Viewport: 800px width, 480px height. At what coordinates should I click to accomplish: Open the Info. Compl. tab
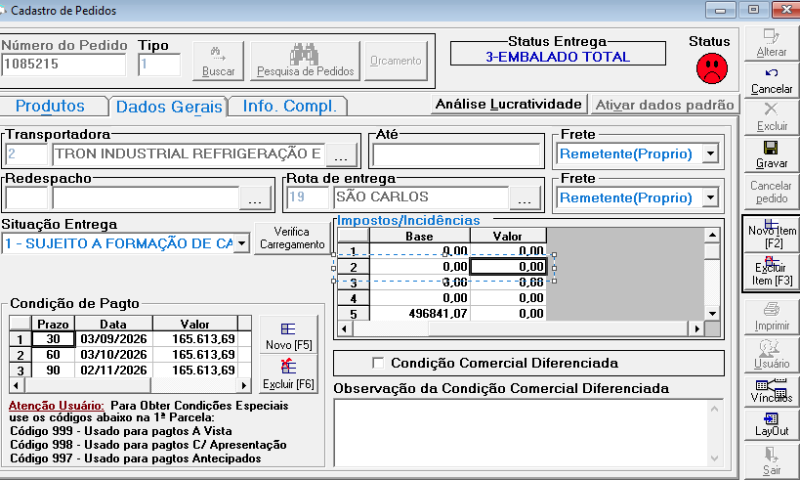click(289, 106)
